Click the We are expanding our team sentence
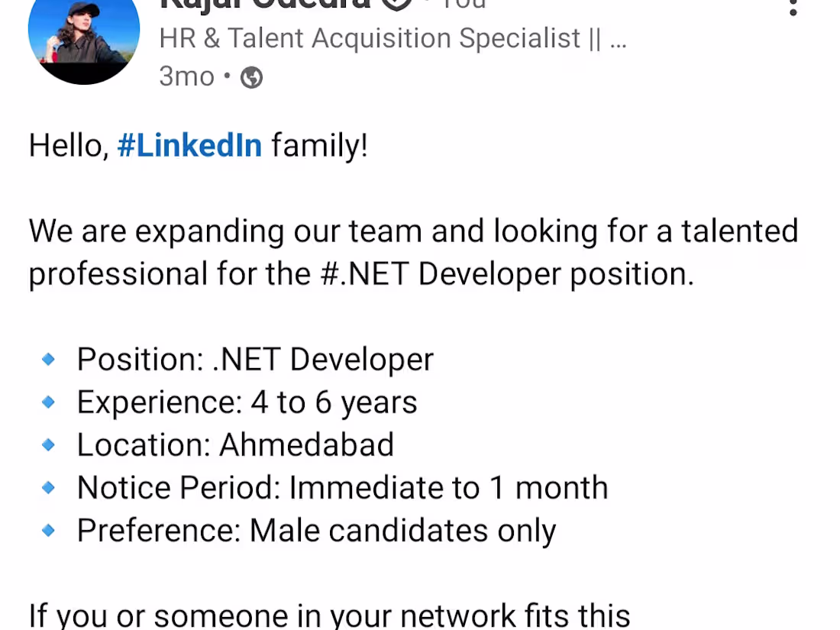The image size is (840, 630). (414, 252)
